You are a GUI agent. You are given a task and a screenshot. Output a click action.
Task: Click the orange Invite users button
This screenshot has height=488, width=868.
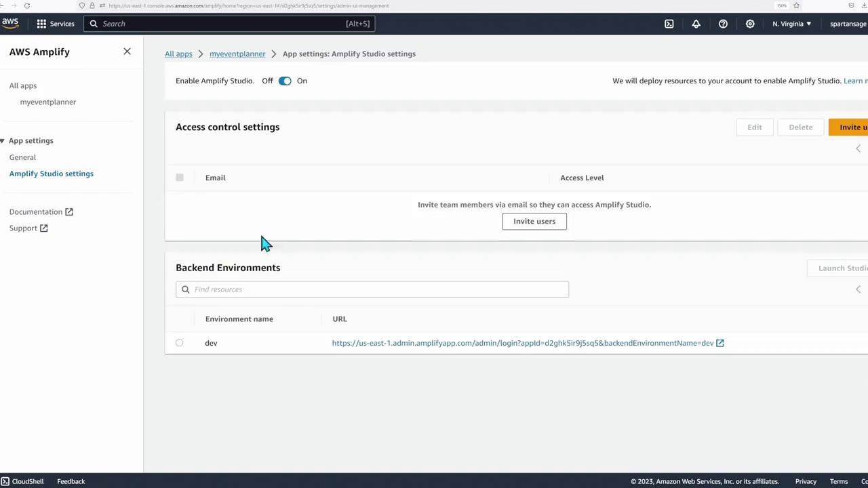[x=848, y=127]
